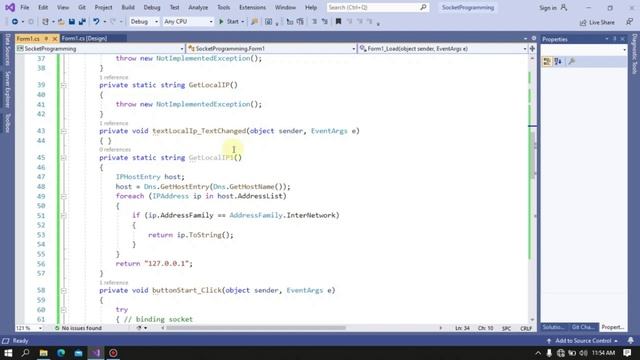Click the Categorized icon in Properties panel
The height and width of the screenshot is (360, 640).
click(x=547, y=62)
